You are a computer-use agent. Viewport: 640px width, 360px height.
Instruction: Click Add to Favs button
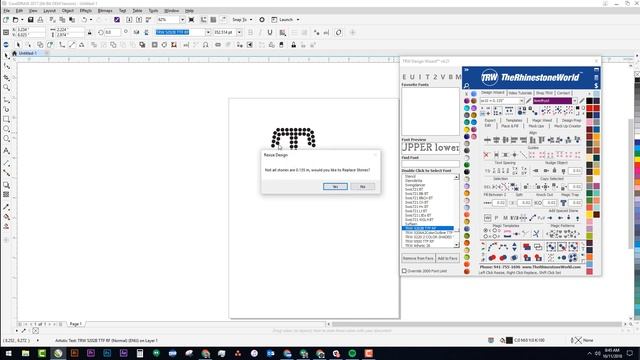(x=447, y=258)
